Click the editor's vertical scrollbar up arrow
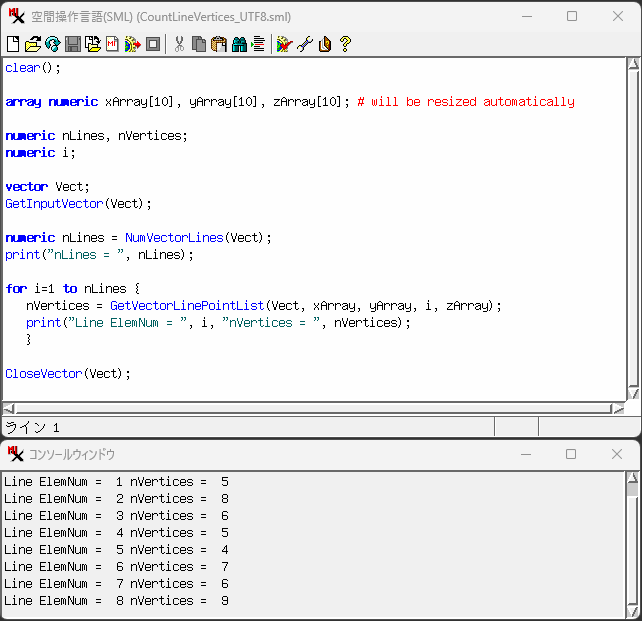The image size is (642, 621). [633, 65]
